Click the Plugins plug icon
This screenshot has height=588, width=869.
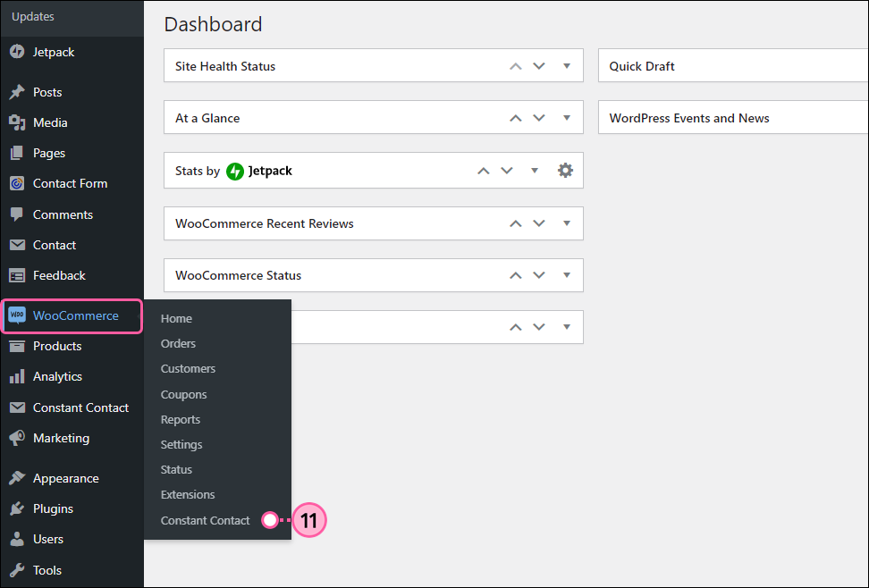(17, 508)
